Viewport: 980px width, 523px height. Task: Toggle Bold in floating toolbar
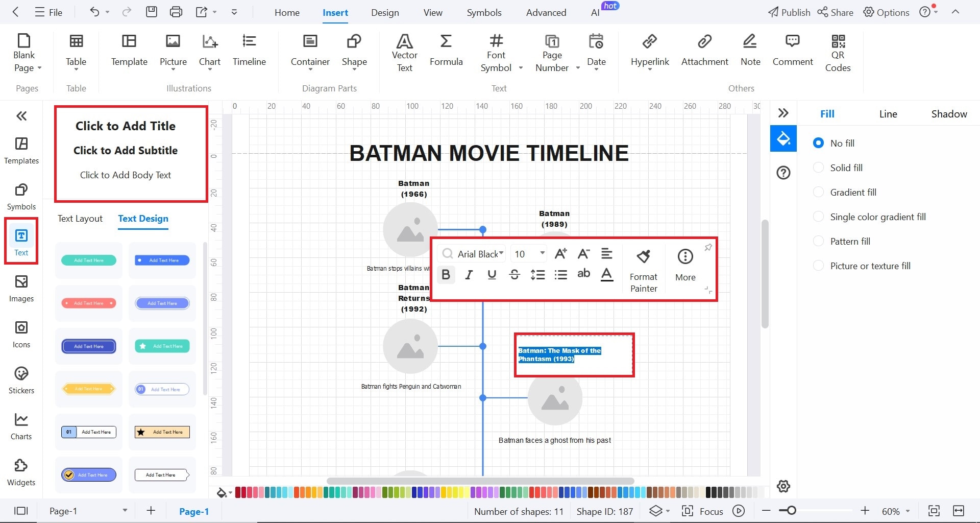pyautogui.click(x=446, y=275)
